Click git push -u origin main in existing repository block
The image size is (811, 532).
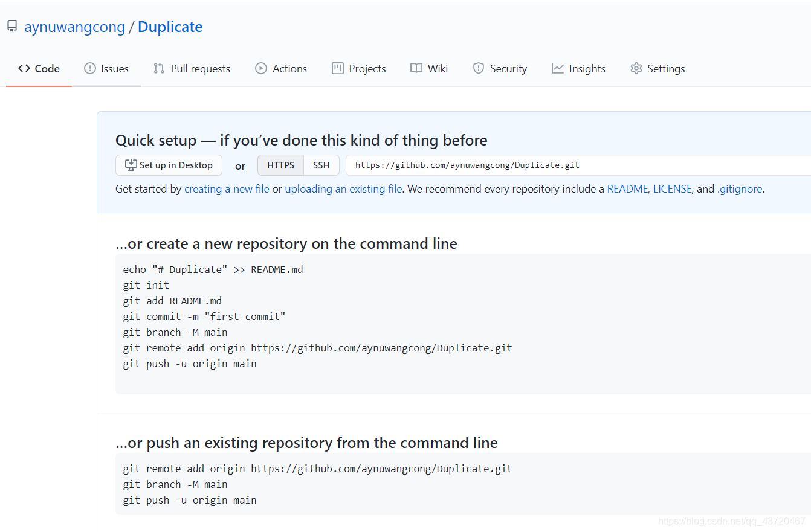pyautogui.click(x=190, y=500)
